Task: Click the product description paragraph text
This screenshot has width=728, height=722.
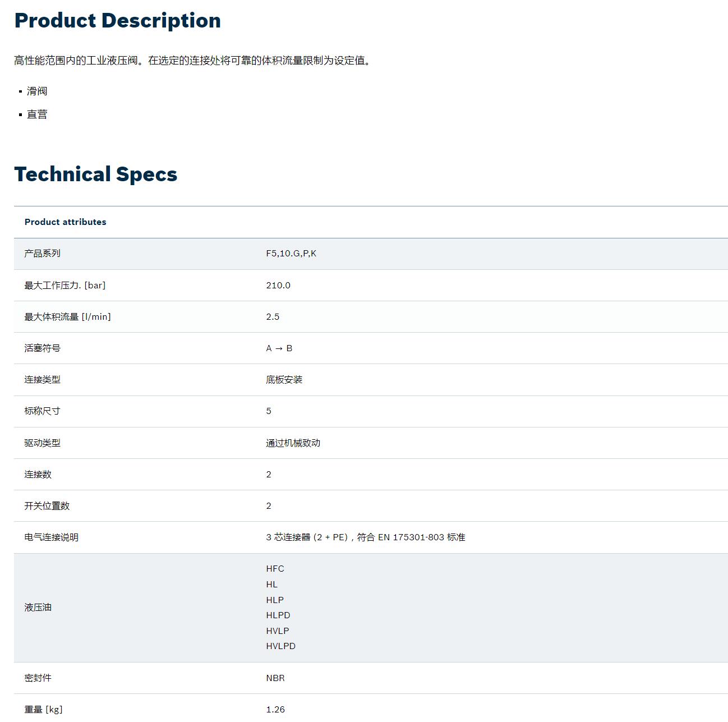Action: pos(192,61)
